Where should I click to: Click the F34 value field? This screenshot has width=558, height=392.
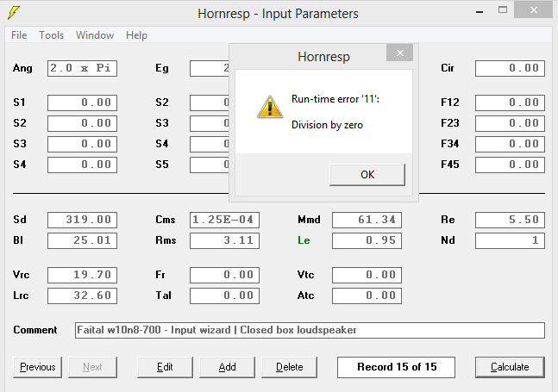[x=510, y=144]
